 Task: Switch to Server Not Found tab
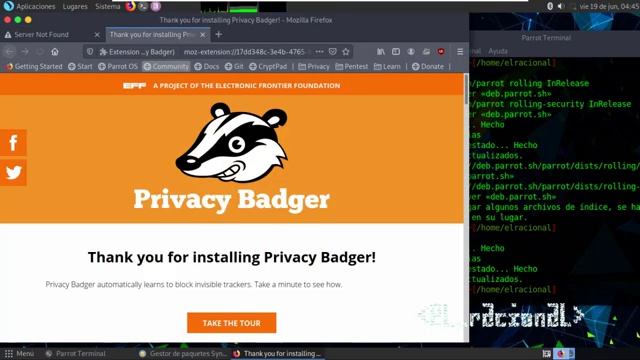[x=52, y=35]
